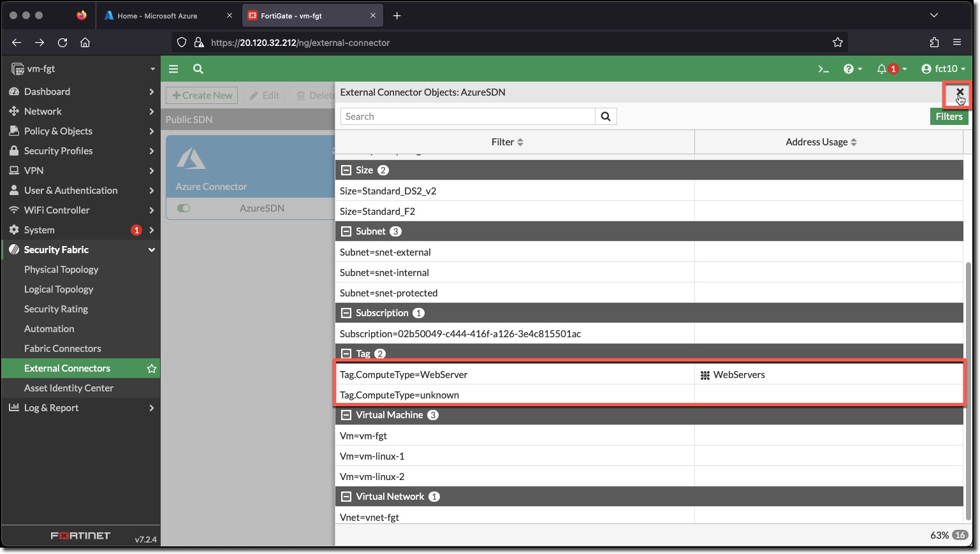Image resolution: width=980 pixels, height=554 pixels.
Task: Bookmark this page with the star icon
Action: (838, 43)
